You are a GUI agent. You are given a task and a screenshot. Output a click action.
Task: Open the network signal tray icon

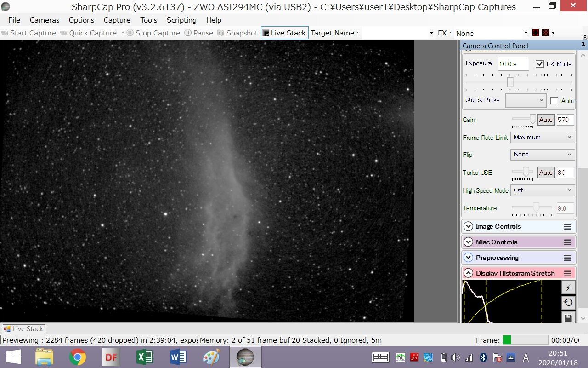tap(469, 357)
